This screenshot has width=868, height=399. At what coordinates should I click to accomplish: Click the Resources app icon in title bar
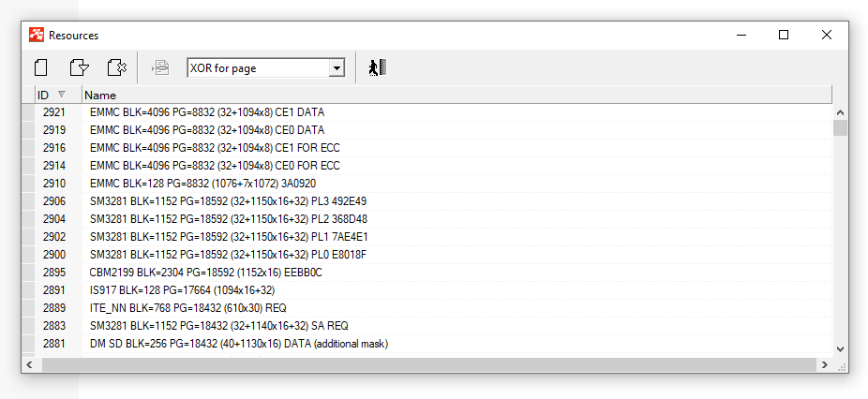click(36, 35)
